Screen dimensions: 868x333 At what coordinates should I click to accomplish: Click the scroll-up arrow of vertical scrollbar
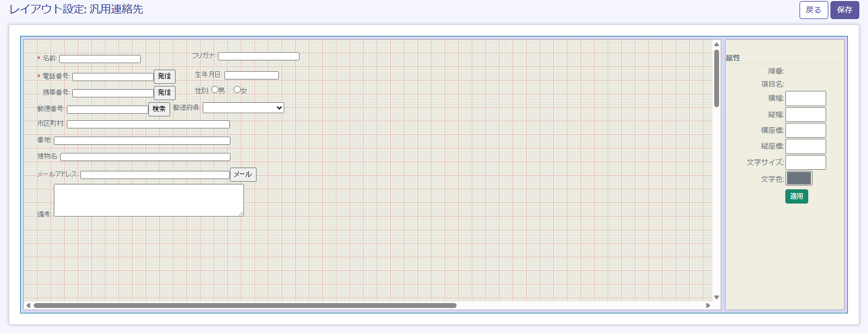(x=716, y=45)
